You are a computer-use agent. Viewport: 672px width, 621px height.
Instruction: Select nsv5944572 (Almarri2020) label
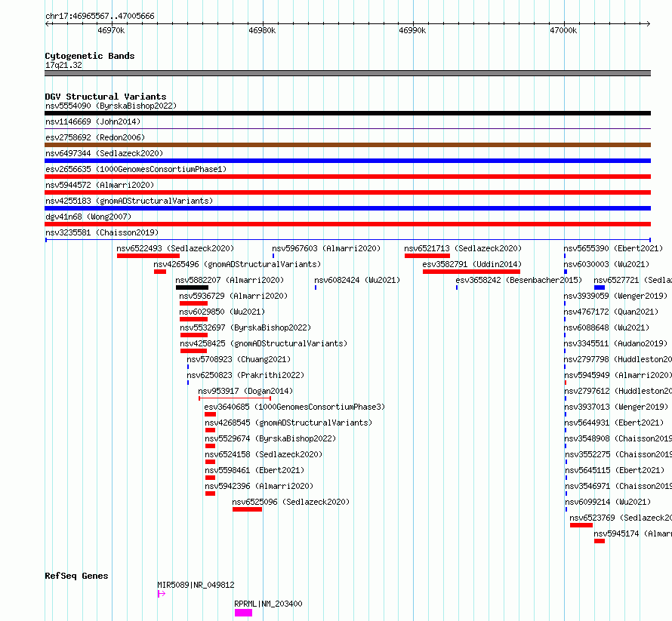tap(100, 185)
